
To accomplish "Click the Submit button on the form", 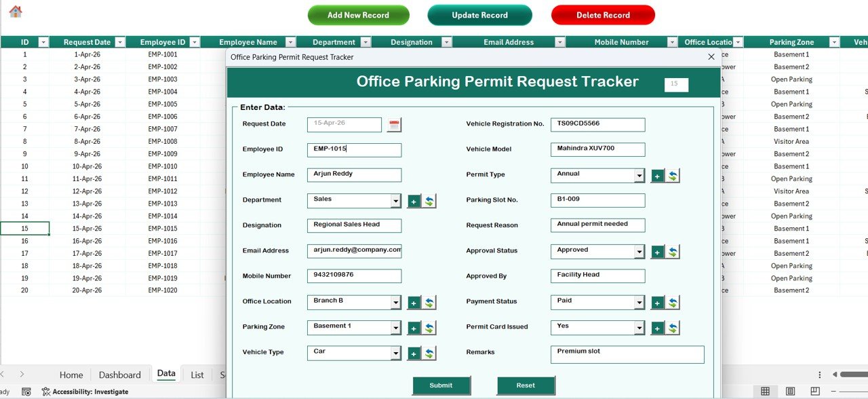I will tap(441, 385).
